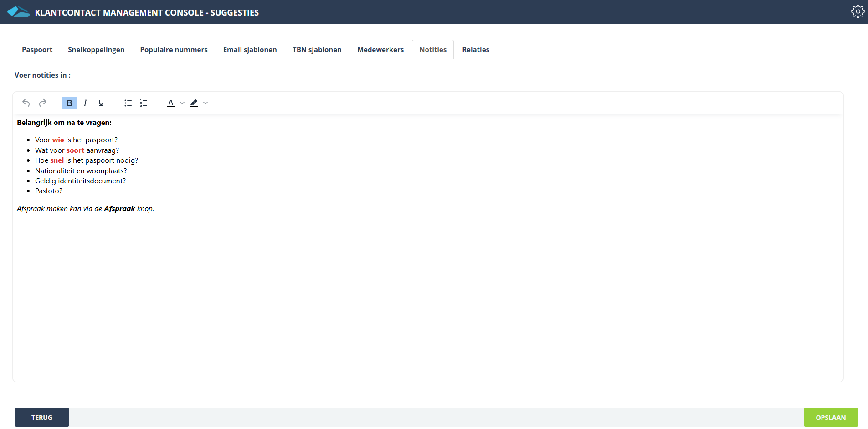Screen dimensions: 868x429
Task: Open the text color dropdown arrow
Action: [181, 103]
